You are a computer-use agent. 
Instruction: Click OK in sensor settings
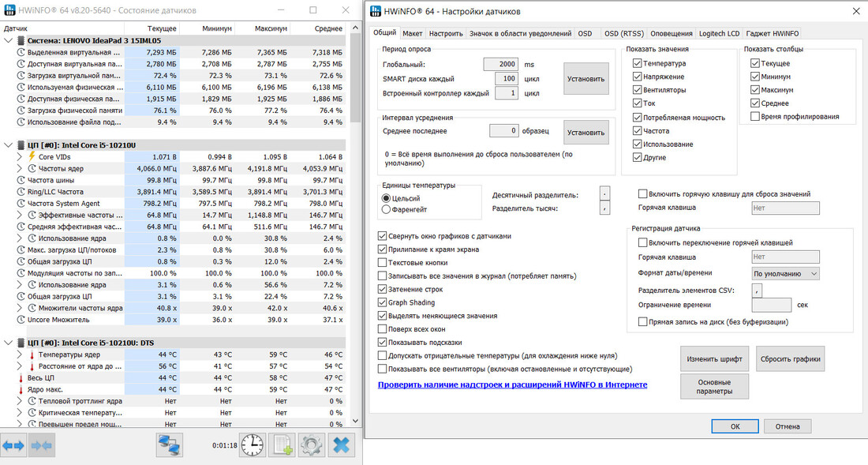coord(735,426)
